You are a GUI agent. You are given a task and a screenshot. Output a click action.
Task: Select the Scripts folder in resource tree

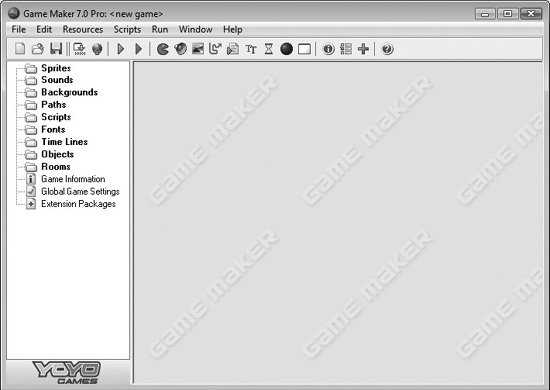click(x=48, y=117)
